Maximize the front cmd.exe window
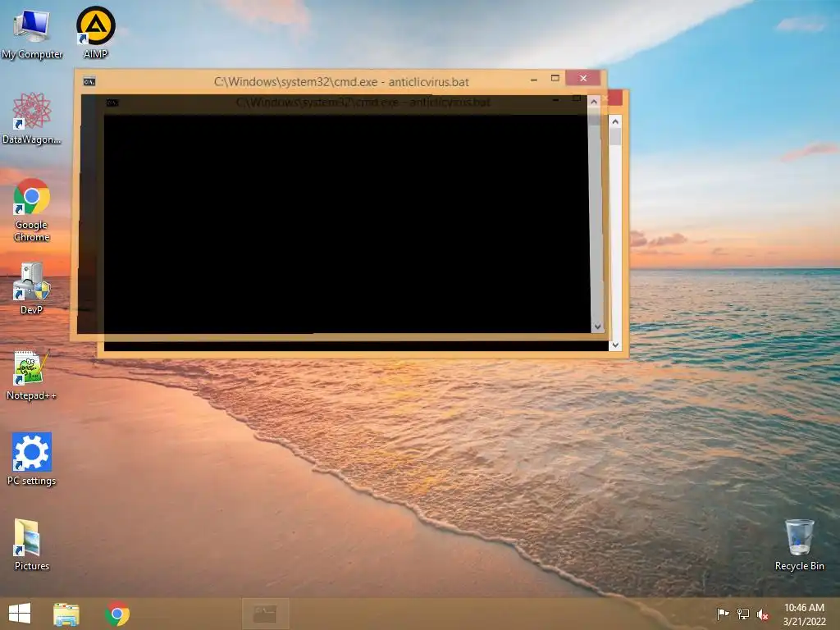The image size is (840, 630). point(555,79)
